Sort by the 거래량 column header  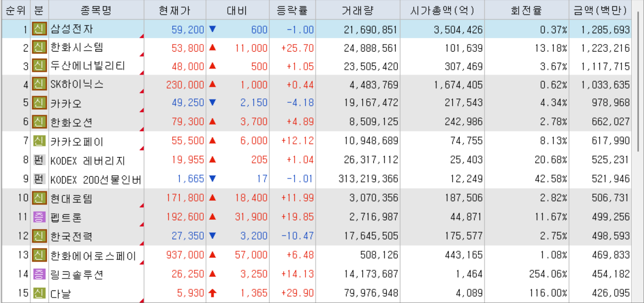tap(358, 10)
